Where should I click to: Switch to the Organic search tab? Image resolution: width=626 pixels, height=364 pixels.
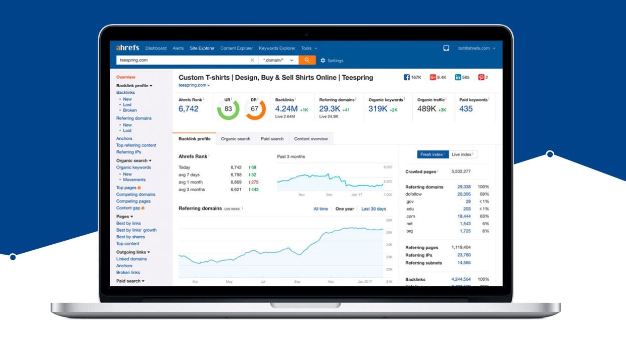coord(236,139)
